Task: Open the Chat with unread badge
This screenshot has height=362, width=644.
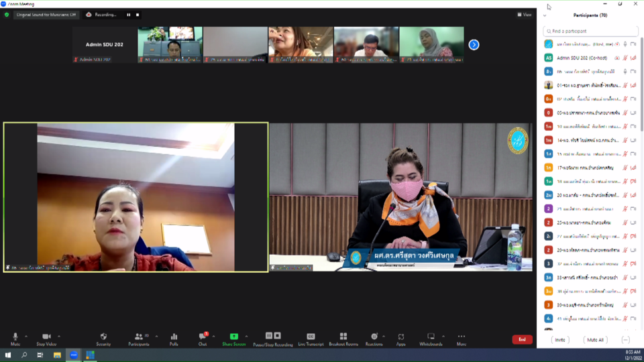Action: 203,339
